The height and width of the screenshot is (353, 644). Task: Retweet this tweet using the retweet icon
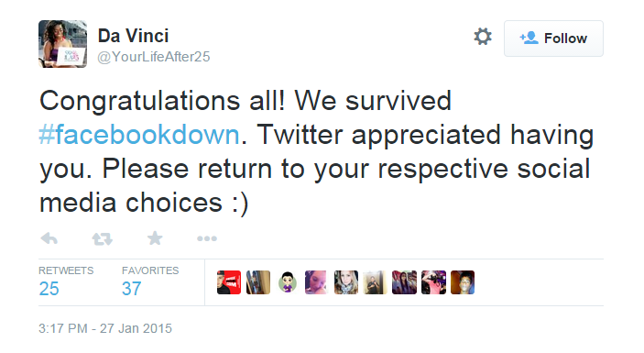coord(102,238)
